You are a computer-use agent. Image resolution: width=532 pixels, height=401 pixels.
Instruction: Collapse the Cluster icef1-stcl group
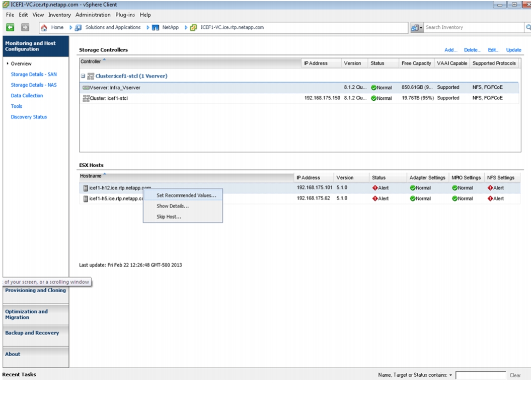pyautogui.click(x=83, y=76)
